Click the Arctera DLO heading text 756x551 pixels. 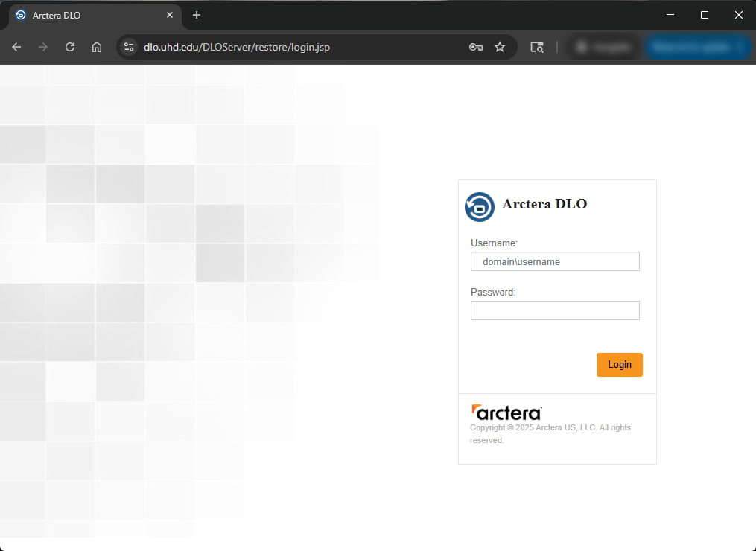point(544,204)
